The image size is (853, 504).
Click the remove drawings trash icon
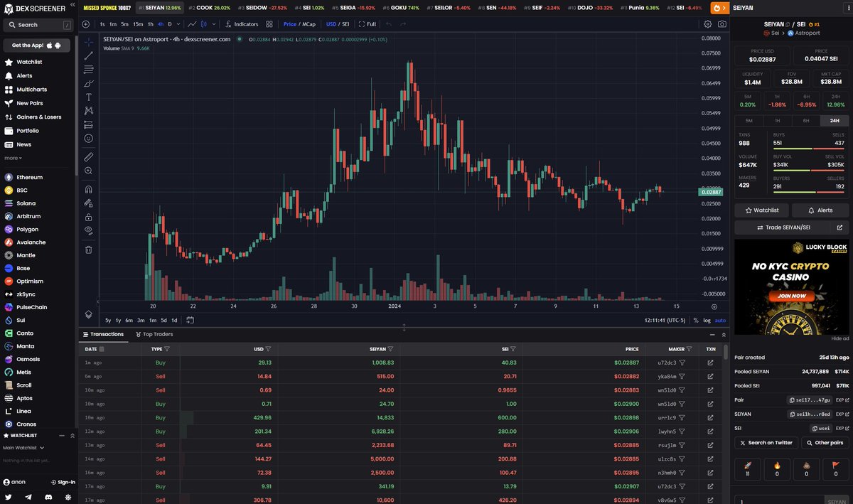pyautogui.click(x=88, y=250)
